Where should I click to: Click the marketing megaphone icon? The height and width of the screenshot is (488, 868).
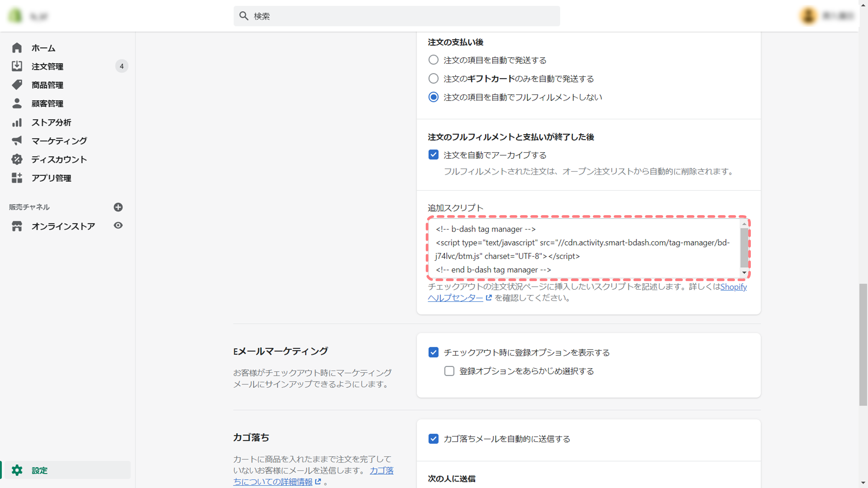point(17,141)
